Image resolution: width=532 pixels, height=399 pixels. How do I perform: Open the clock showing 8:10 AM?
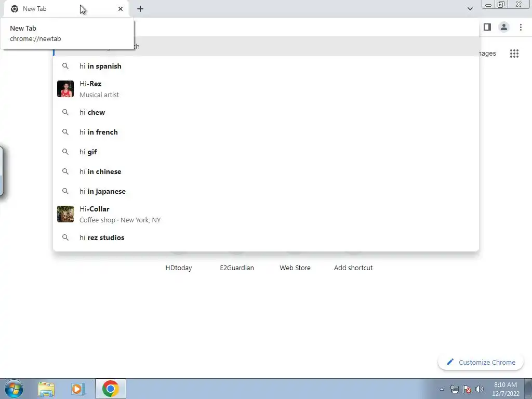point(506,389)
